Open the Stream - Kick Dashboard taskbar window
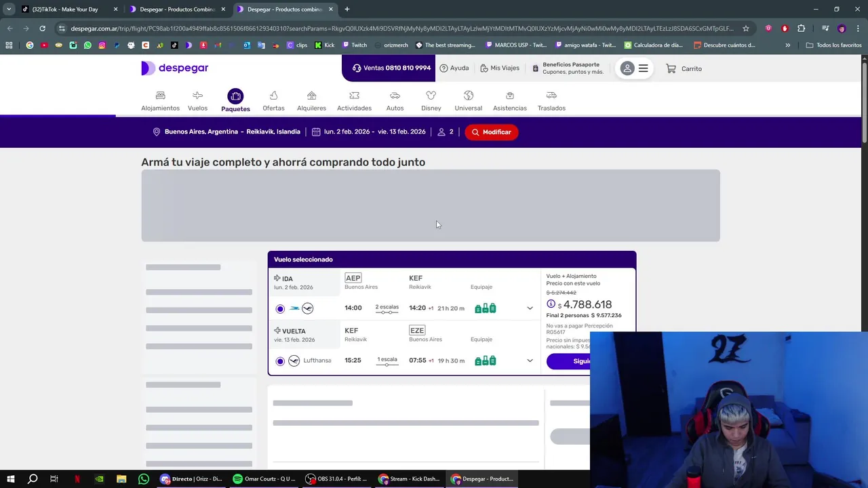Screen dimensions: 868x488 coord(410,479)
